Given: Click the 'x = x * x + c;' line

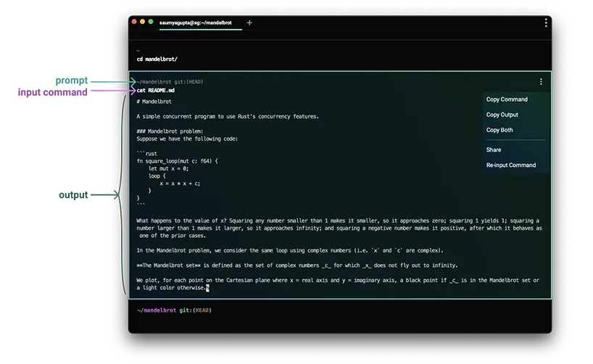Looking at the screenshot, I should pos(180,183).
